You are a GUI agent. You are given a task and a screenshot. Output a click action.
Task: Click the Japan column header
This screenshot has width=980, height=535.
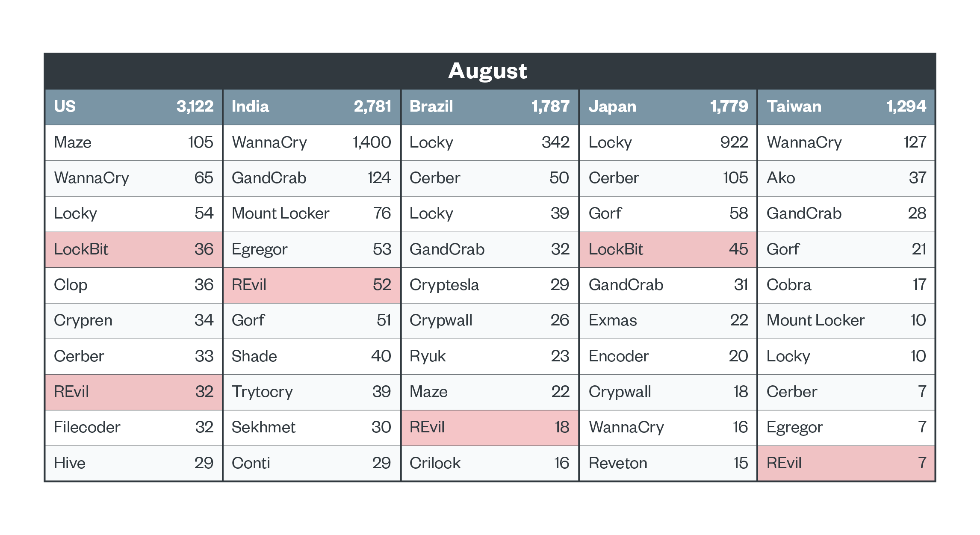(668, 106)
